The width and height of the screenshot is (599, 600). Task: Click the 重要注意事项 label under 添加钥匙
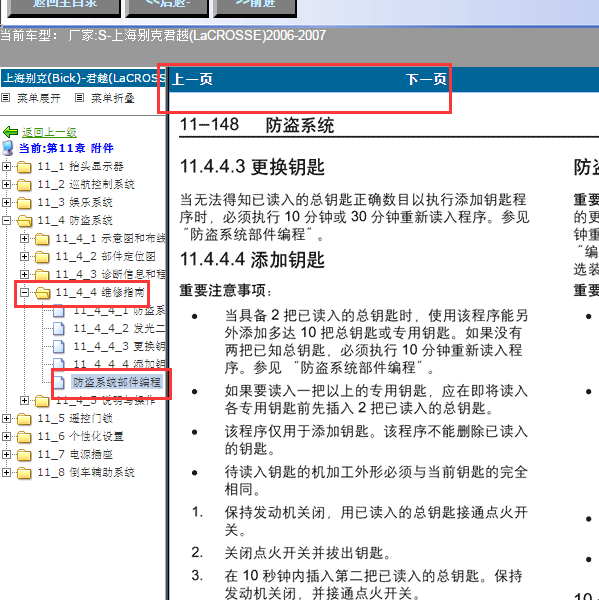click(x=226, y=291)
